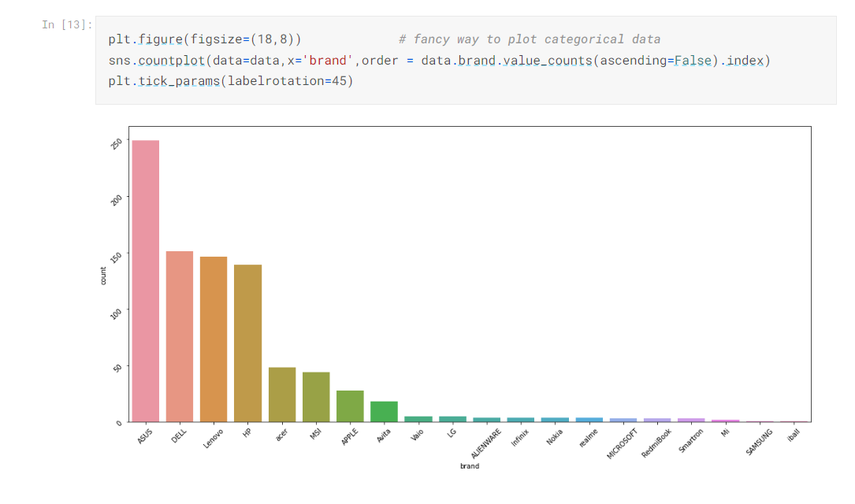Click the 50 y-axis tick label
Viewport: 855px width, 504px height.
[117, 369]
